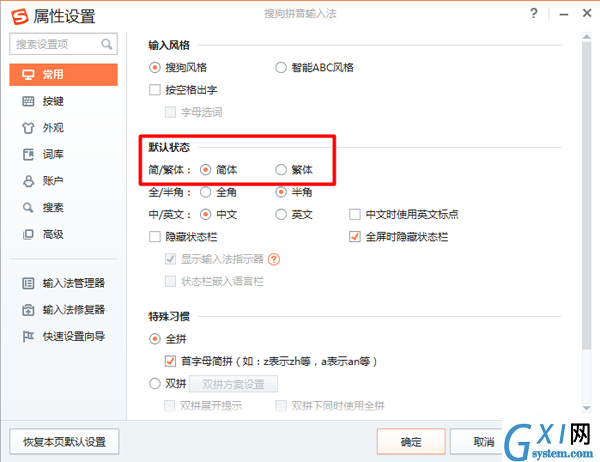Click the 确定 confirm button
Viewport: 600px width, 462px height.
(411, 442)
